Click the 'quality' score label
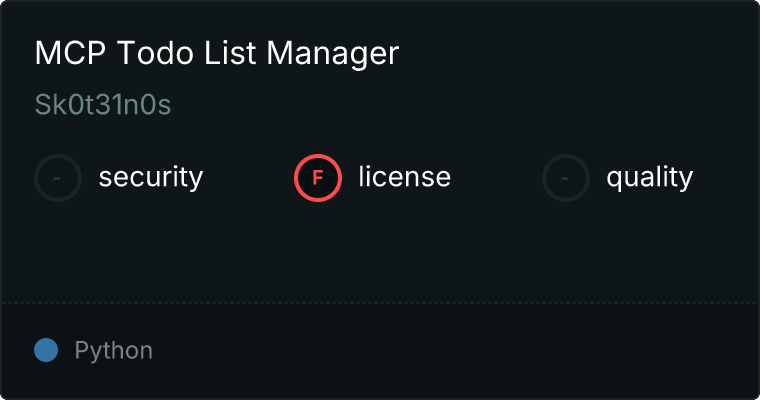This screenshot has width=760, height=400. 649,178
